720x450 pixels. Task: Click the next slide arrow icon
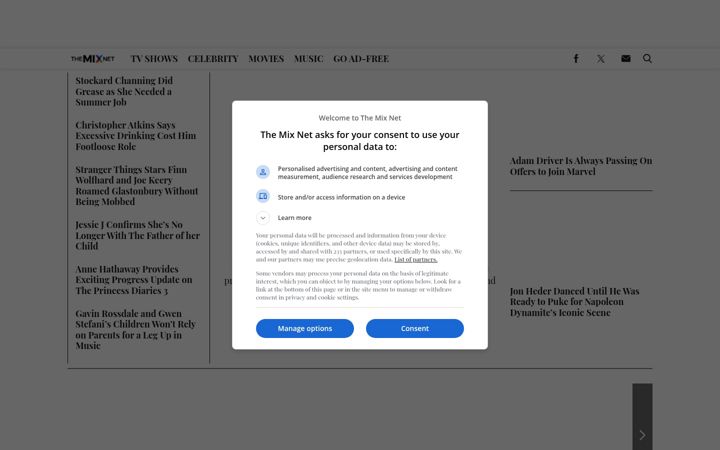point(642,434)
